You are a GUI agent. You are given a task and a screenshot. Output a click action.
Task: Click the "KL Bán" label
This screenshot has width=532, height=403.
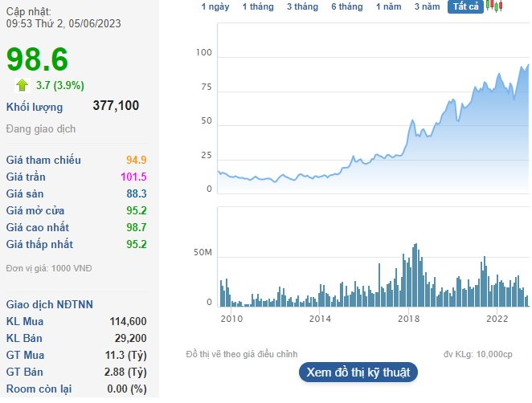pos(24,338)
